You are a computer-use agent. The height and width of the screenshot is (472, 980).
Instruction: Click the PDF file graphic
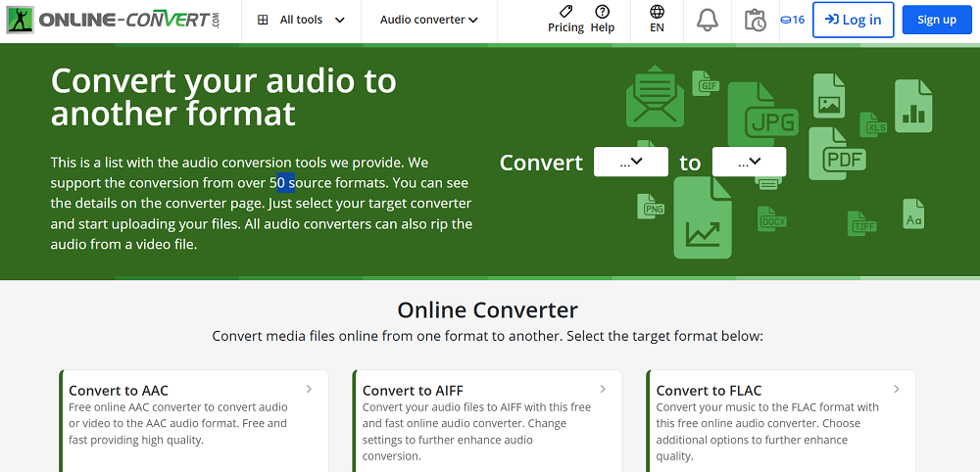[837, 154]
